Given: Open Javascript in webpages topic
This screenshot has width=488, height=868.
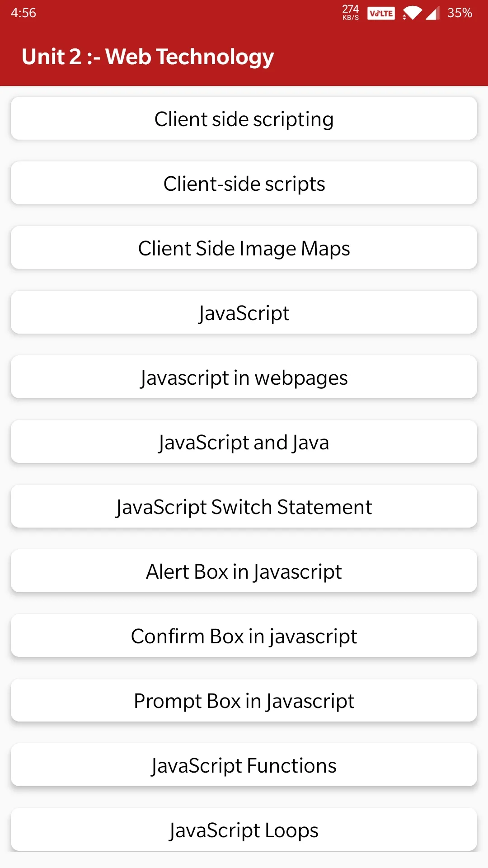Looking at the screenshot, I should coord(244,377).
